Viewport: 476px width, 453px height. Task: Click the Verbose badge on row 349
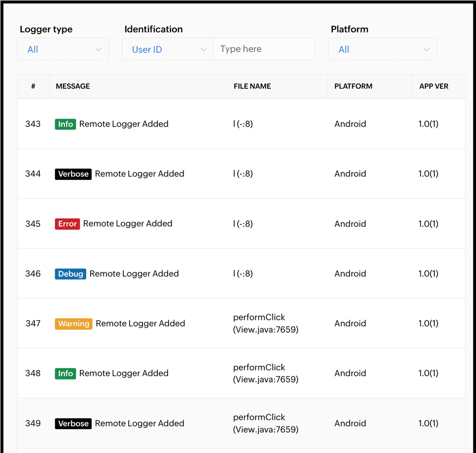coord(73,423)
